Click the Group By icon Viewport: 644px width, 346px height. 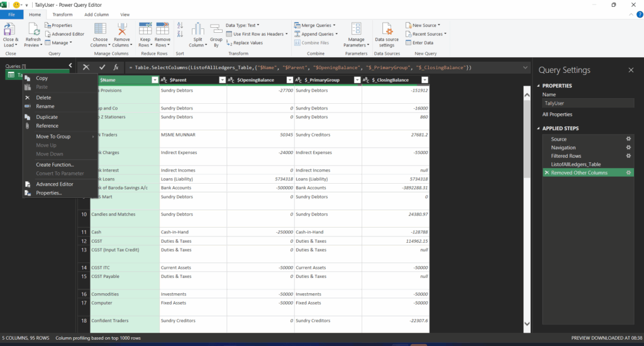click(x=216, y=30)
